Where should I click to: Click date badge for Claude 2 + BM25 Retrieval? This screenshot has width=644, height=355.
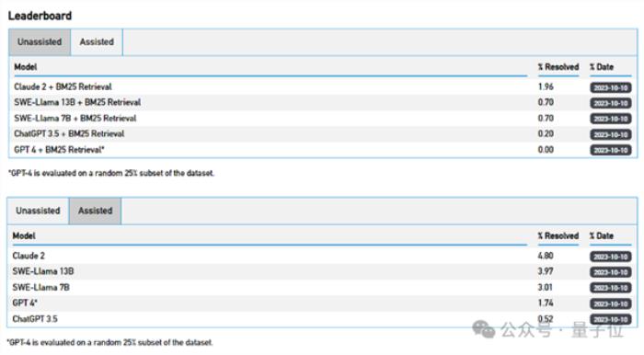[x=611, y=87]
